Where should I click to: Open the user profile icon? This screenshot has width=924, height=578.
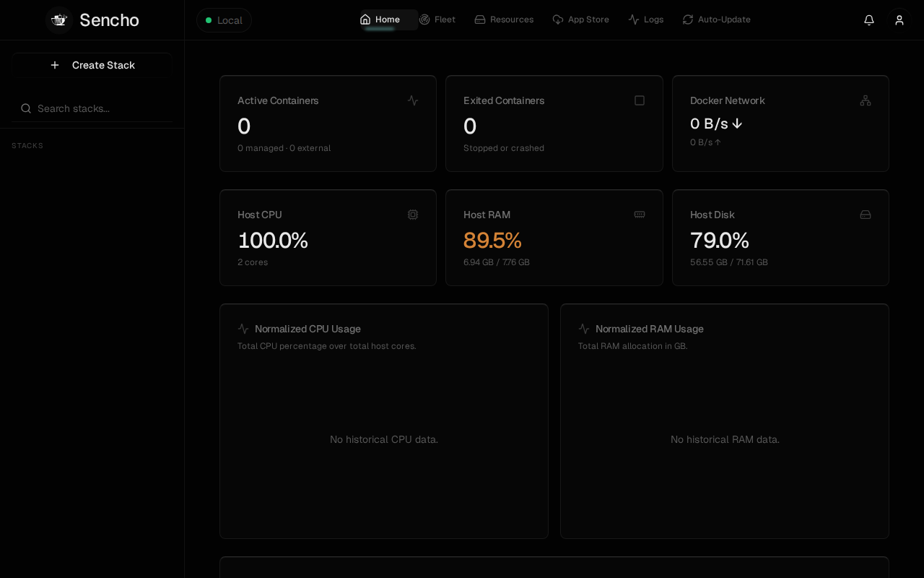(899, 20)
